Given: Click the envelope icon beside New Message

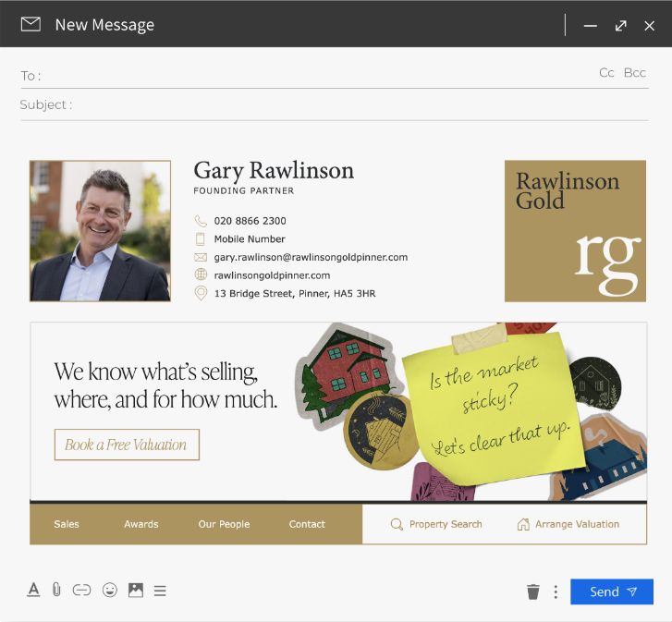Looking at the screenshot, I should tap(31, 24).
